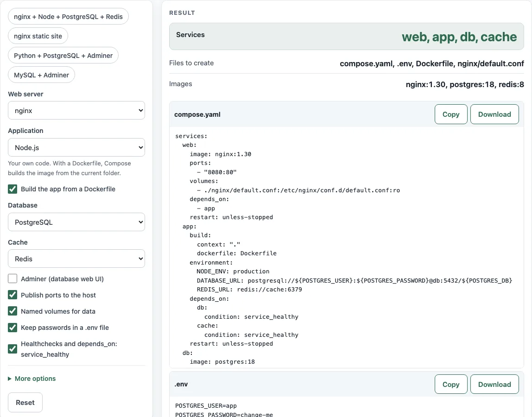Image resolution: width=532 pixels, height=417 pixels.
Task: Click the 'services:' first line of compose.yaml
Action: point(191,136)
